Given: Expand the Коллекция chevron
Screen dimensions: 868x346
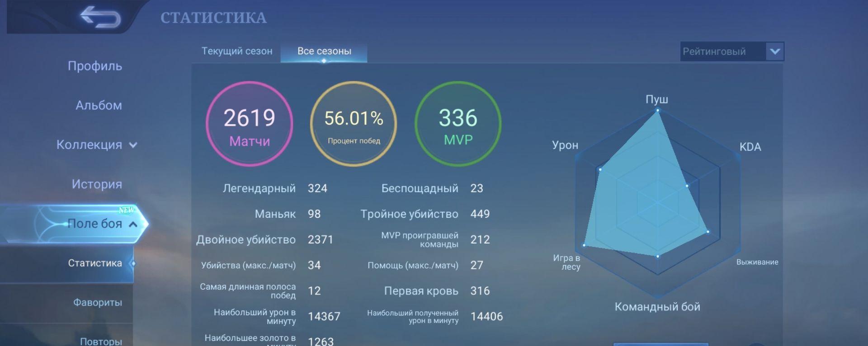Looking at the screenshot, I should [133, 145].
